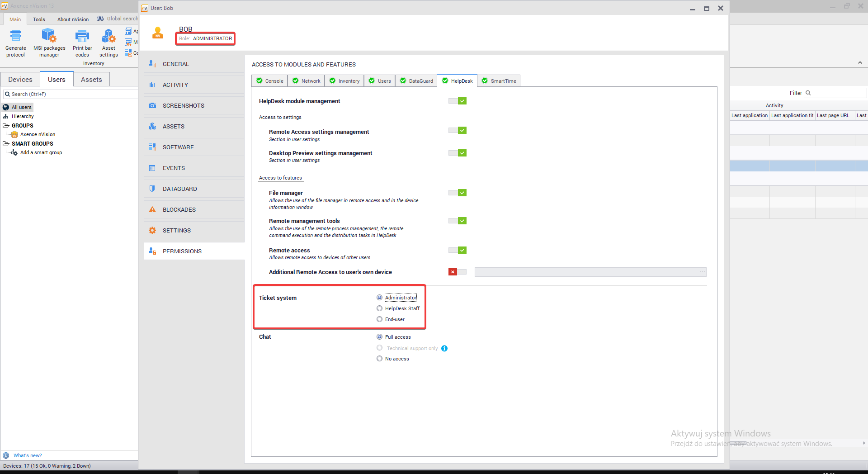Click the Print bar codes icon

tap(82, 36)
